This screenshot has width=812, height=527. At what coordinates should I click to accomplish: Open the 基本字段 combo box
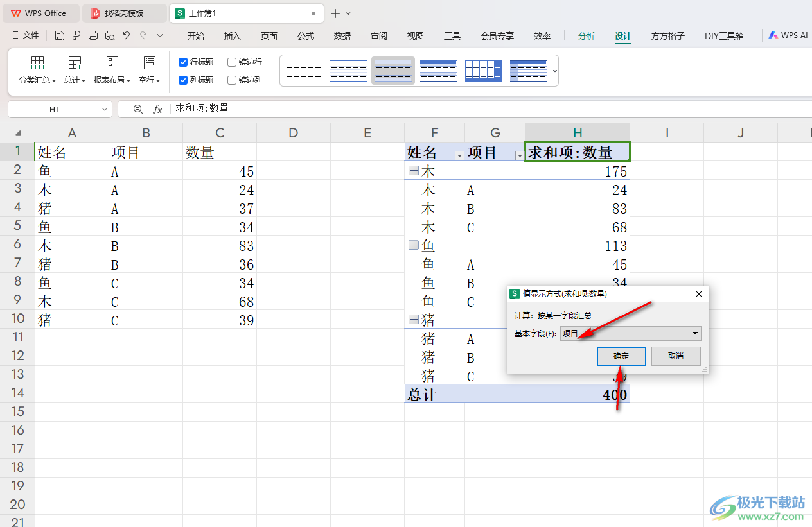point(631,333)
